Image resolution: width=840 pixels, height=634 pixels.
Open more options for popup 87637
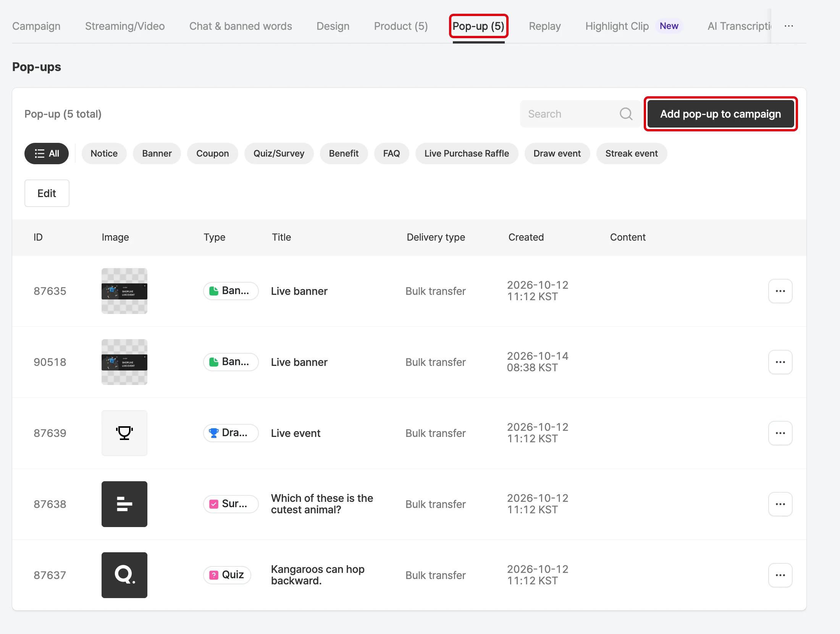780,575
